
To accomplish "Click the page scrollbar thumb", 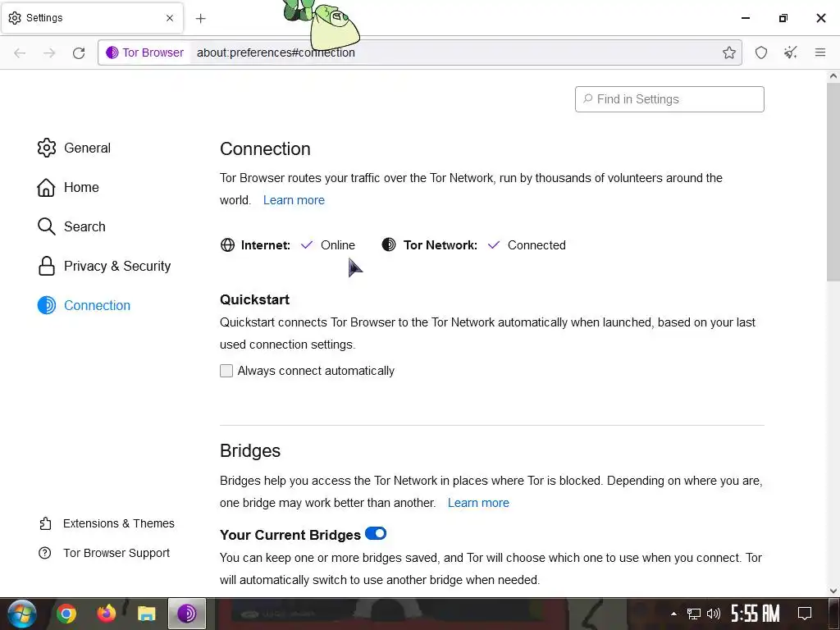I will coord(833,182).
